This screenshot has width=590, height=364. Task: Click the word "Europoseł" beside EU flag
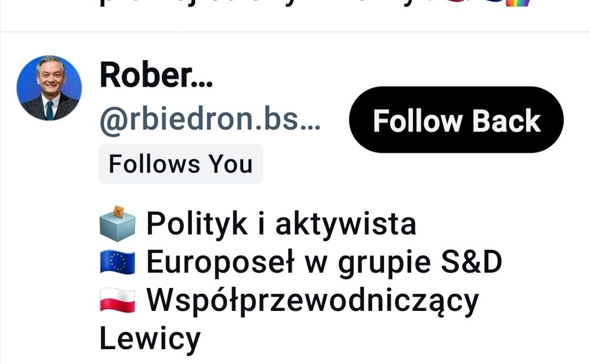pyautogui.click(x=220, y=263)
